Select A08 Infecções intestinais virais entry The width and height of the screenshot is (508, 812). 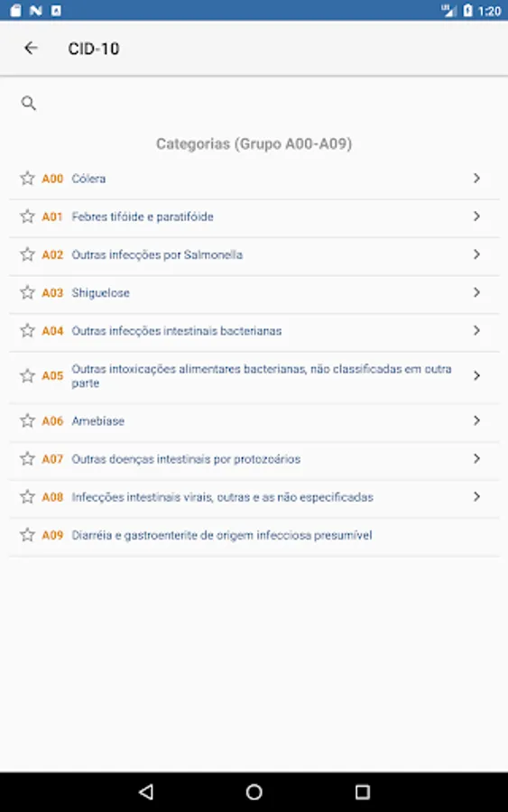click(254, 496)
